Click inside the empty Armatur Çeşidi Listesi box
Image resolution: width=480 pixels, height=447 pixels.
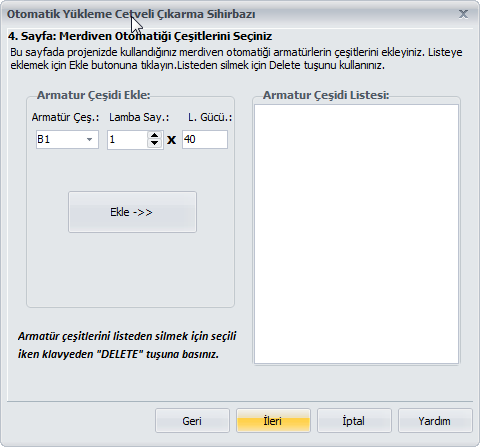(x=356, y=234)
